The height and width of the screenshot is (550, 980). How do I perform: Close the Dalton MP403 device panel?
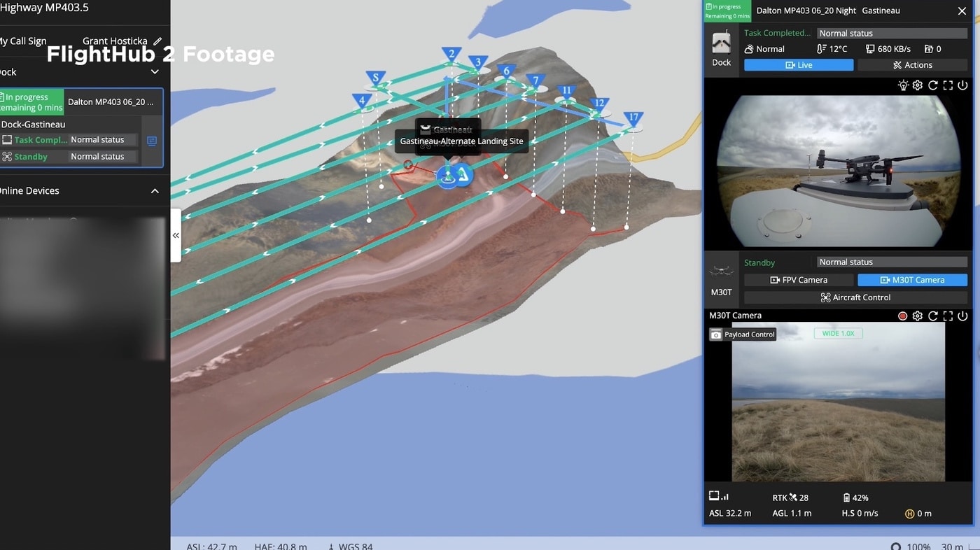coord(962,11)
